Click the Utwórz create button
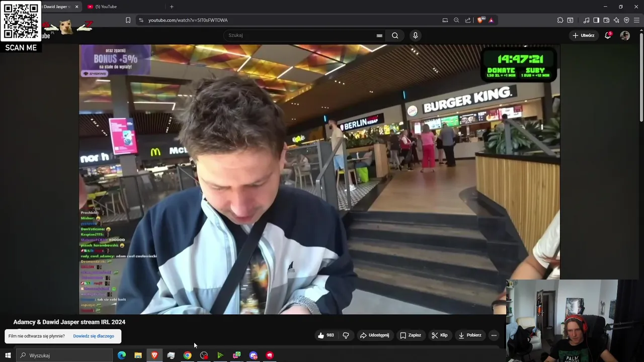This screenshot has width=644, height=362. click(583, 35)
